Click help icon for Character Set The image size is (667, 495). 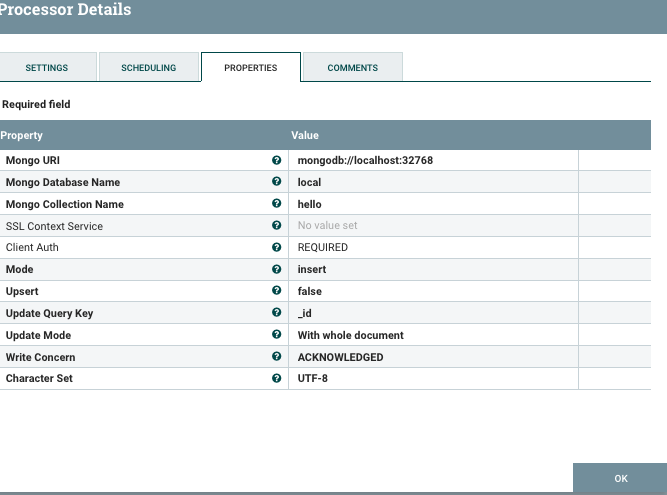click(276, 379)
